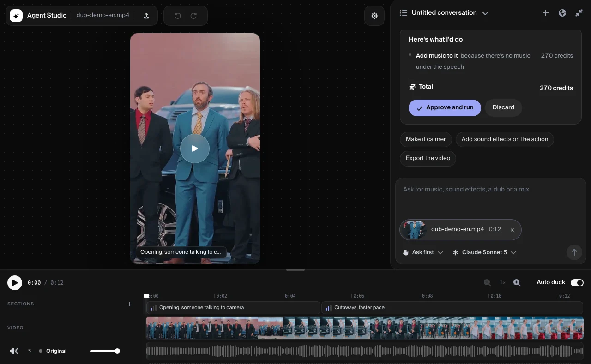The width and height of the screenshot is (591, 364).
Task: Click the dub-demo-en.mp4 attachment thumbnail
Action: click(x=414, y=230)
